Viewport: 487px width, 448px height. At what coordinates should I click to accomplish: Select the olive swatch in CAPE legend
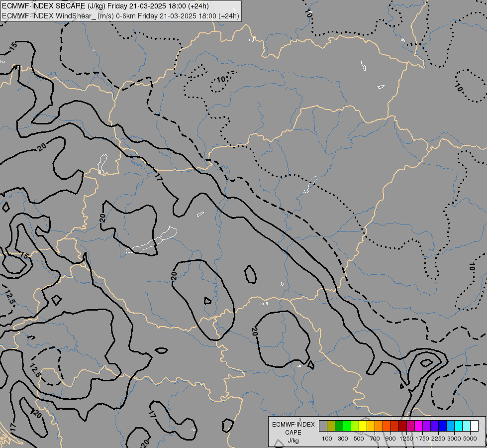tap(331, 426)
